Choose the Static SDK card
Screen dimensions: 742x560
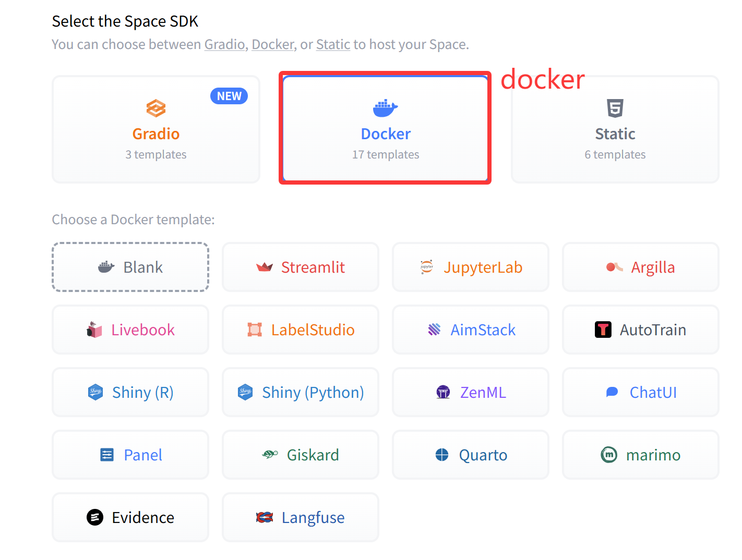point(615,129)
